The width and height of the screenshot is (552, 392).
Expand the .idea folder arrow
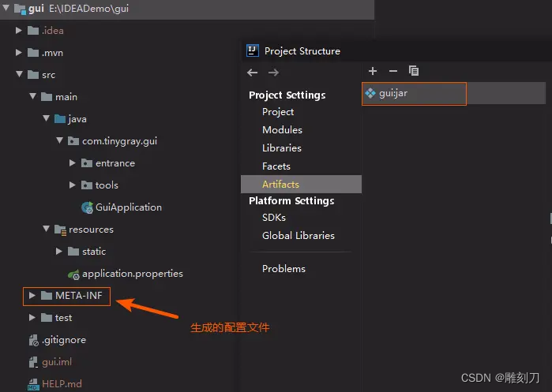[x=19, y=31]
